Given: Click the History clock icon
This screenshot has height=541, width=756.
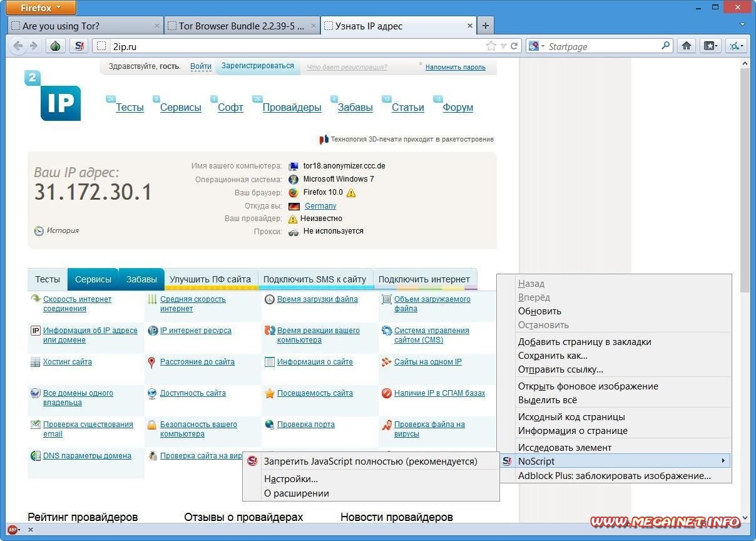Looking at the screenshot, I should click(x=39, y=231).
